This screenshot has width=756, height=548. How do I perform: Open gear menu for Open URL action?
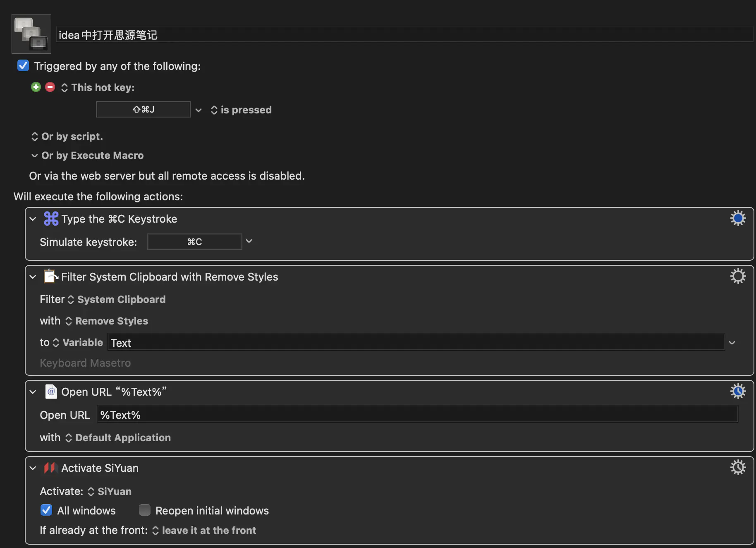(x=738, y=391)
